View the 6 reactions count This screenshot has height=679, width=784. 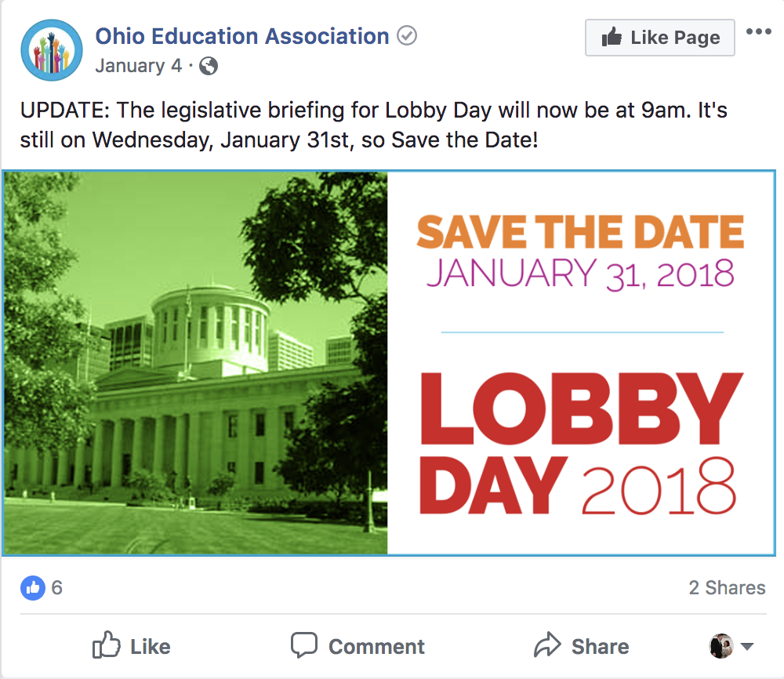pos(57,587)
